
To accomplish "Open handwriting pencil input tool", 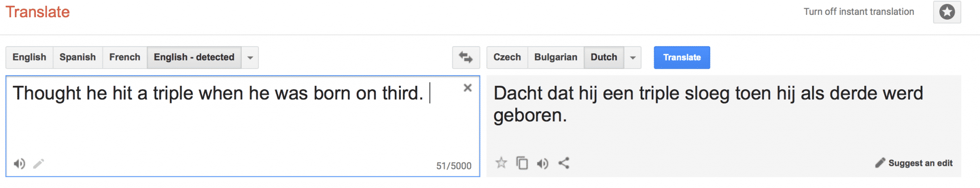I will (x=39, y=164).
